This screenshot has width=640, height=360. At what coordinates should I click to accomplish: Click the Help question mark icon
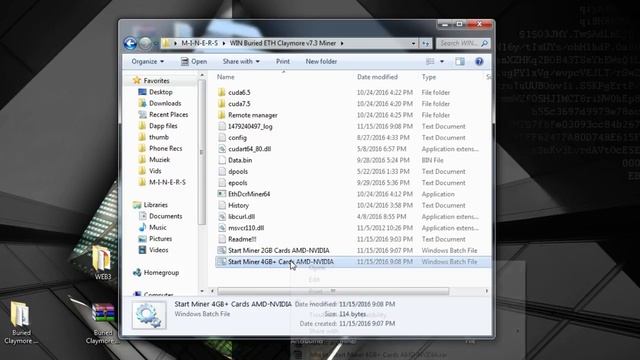479,62
